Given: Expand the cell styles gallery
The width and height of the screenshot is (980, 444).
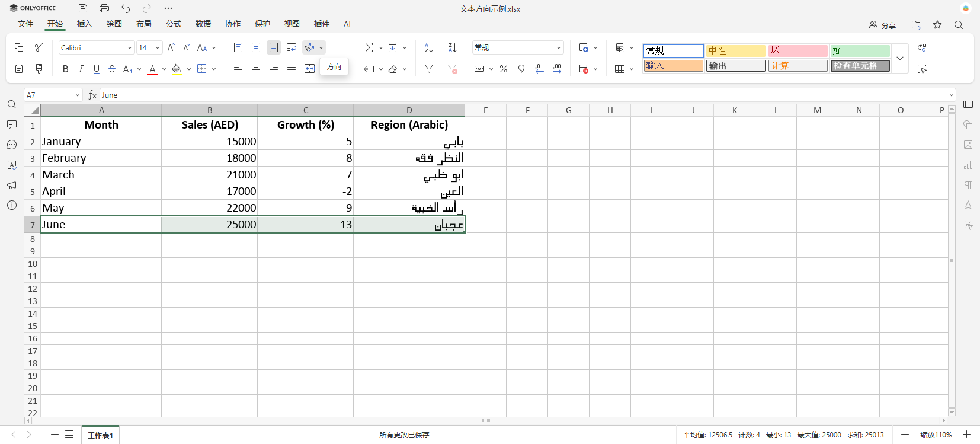Looking at the screenshot, I should point(900,58).
